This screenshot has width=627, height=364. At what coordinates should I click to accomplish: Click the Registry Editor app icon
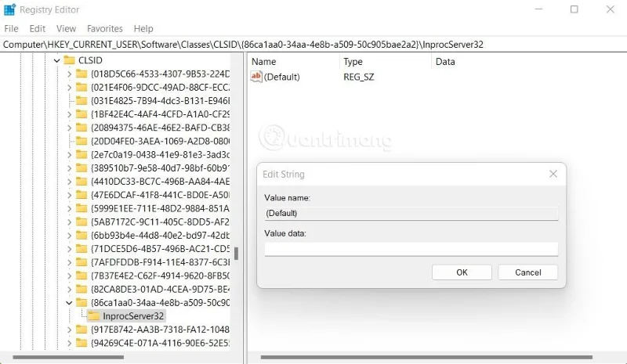[x=9, y=9]
